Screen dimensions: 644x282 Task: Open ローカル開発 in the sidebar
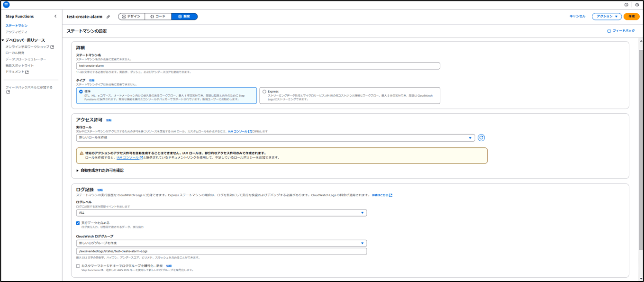[15, 53]
